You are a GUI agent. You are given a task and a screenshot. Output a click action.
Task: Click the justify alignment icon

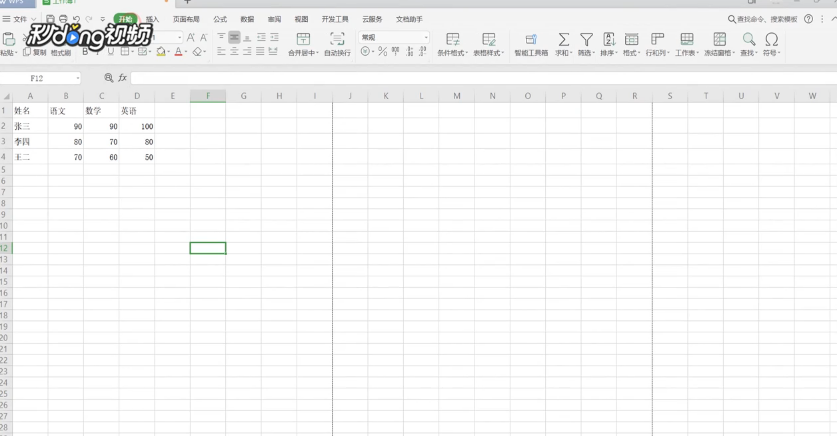(260, 52)
